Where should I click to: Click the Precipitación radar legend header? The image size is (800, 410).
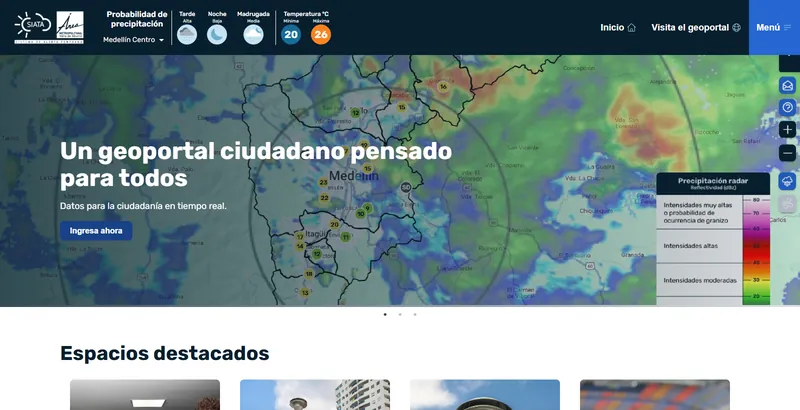click(713, 183)
